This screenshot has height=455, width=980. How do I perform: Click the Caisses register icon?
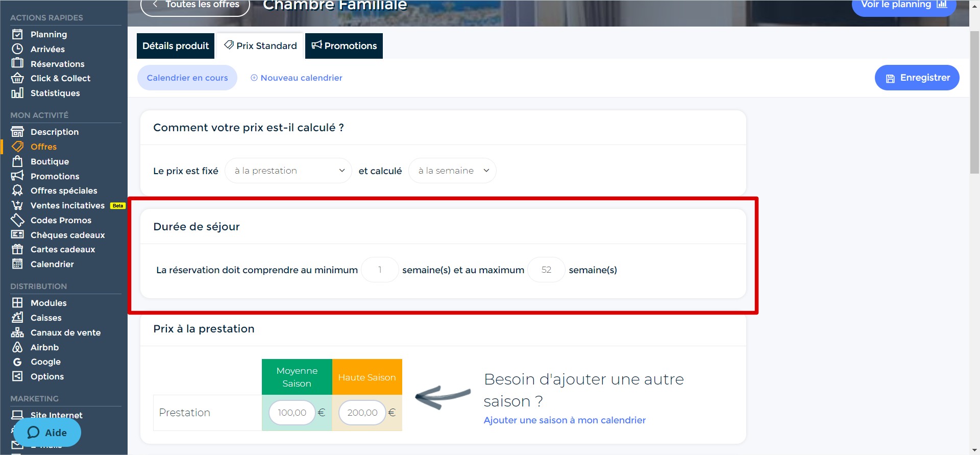coord(17,318)
